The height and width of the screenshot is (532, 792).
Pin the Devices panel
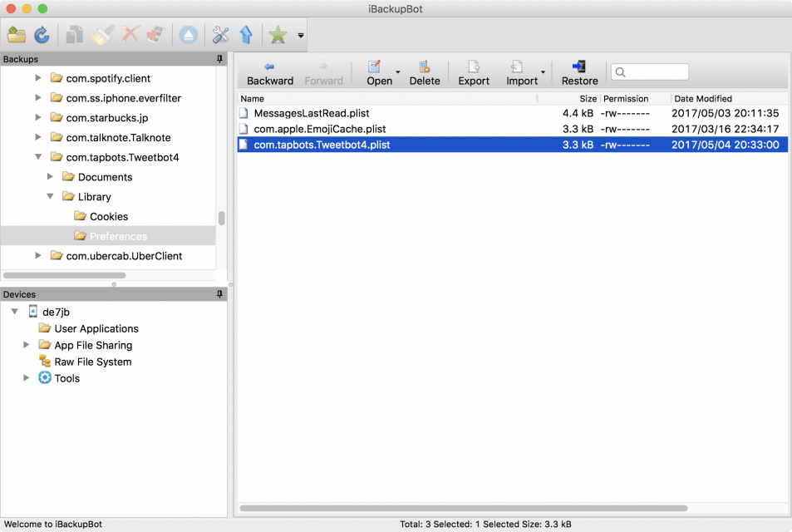pyautogui.click(x=219, y=294)
